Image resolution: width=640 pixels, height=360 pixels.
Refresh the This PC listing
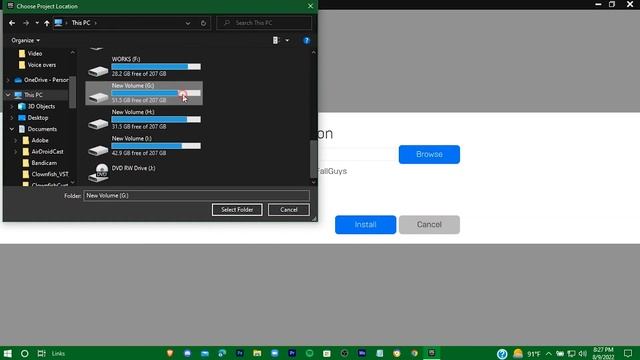203,23
